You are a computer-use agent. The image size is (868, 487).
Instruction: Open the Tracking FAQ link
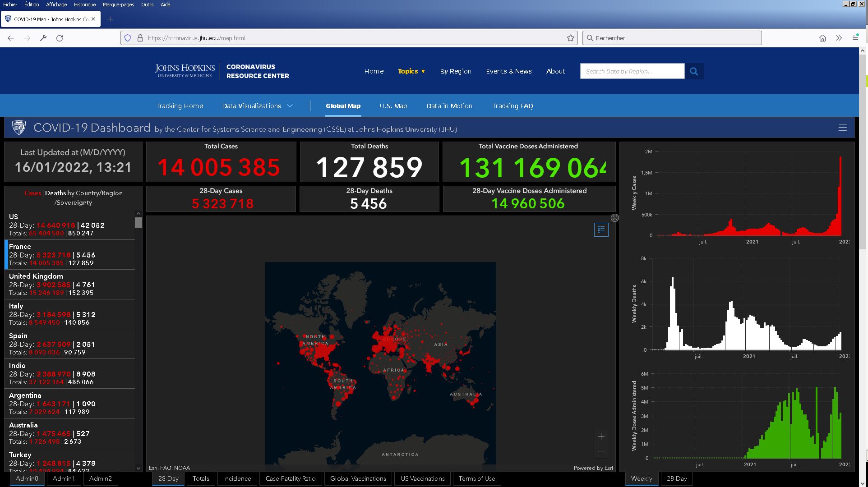(x=512, y=106)
